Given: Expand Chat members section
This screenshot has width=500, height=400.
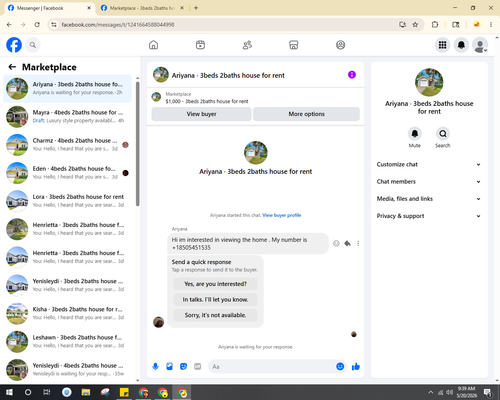Looking at the screenshot, I should 429,182.
